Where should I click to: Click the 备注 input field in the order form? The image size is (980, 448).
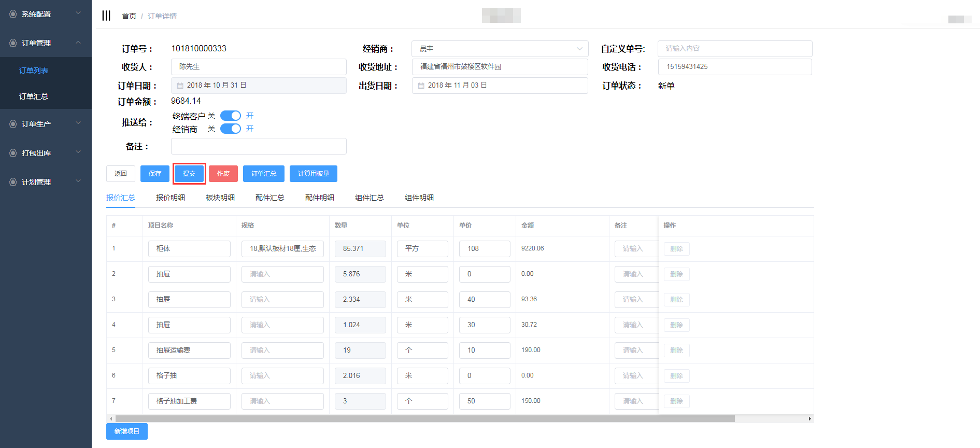tap(259, 146)
